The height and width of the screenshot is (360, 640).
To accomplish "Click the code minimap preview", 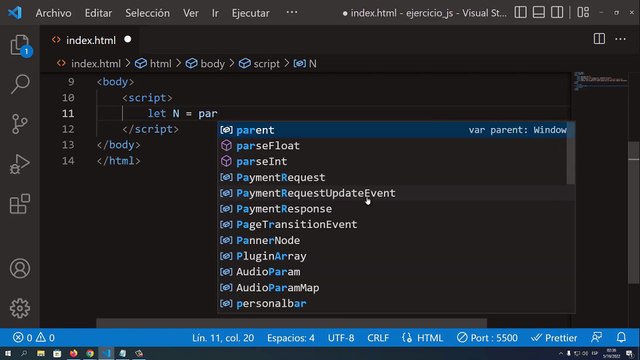I will pos(600,81).
